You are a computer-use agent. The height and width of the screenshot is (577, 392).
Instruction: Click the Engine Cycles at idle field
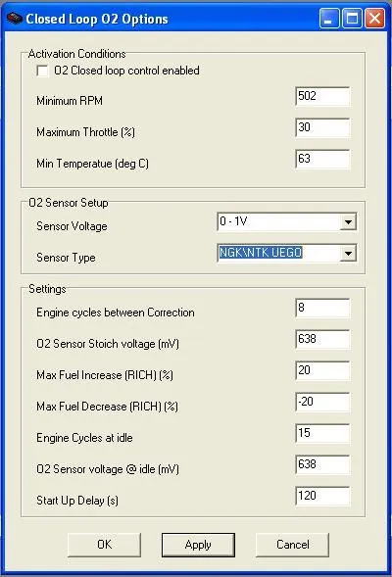pyautogui.click(x=322, y=433)
